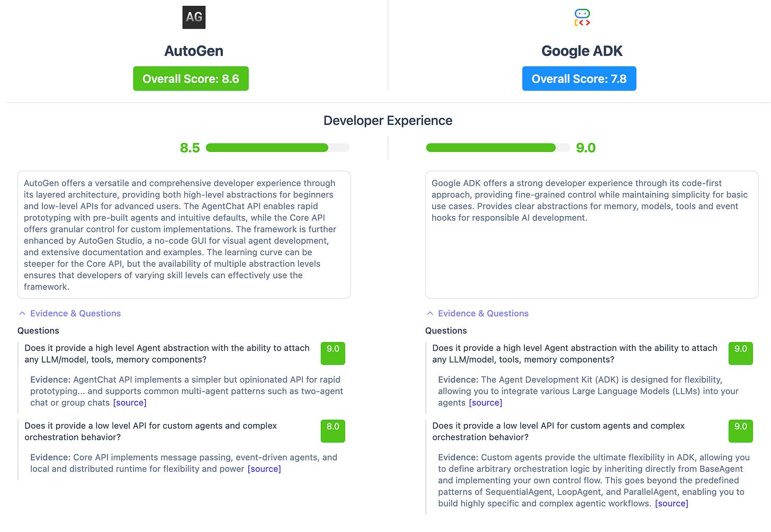Click the green Overall Score 8.6 badge
This screenshot has width=771, height=532.
point(191,78)
